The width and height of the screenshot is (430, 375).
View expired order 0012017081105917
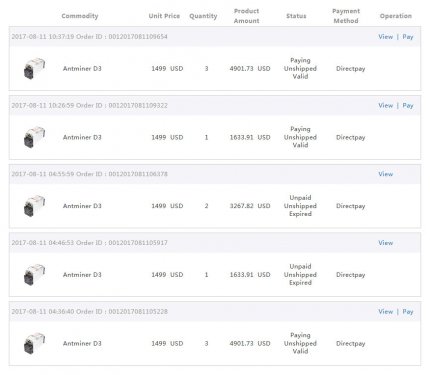point(385,243)
